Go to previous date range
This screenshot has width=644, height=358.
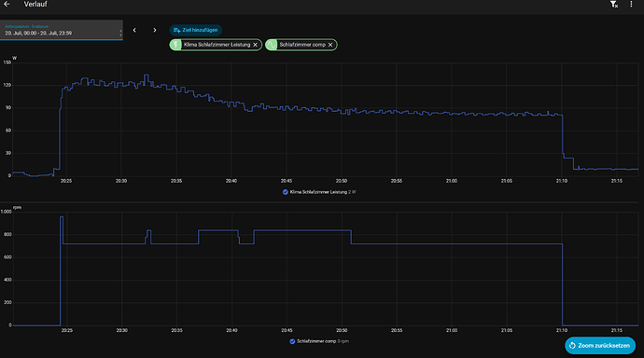[x=134, y=30]
